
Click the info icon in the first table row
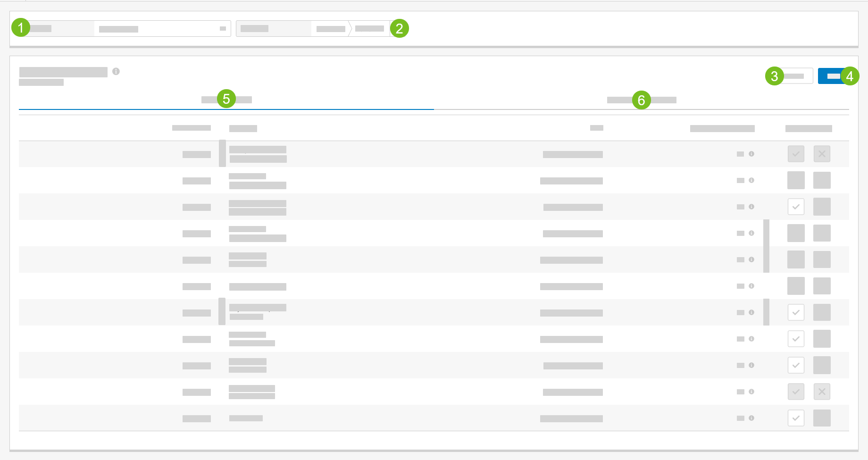click(x=751, y=154)
